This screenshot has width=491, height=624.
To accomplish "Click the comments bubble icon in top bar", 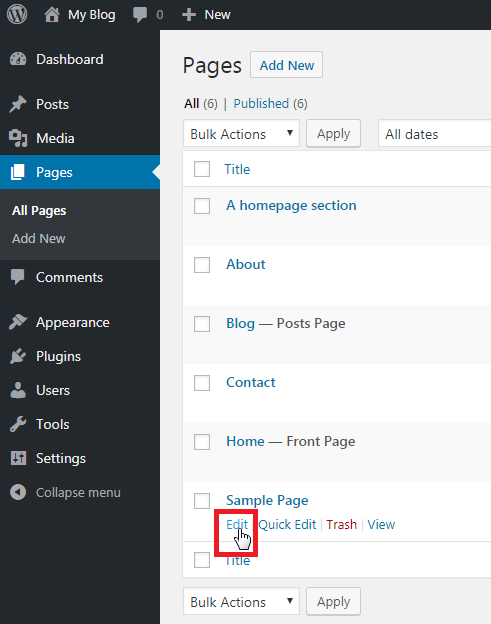I will (x=140, y=15).
